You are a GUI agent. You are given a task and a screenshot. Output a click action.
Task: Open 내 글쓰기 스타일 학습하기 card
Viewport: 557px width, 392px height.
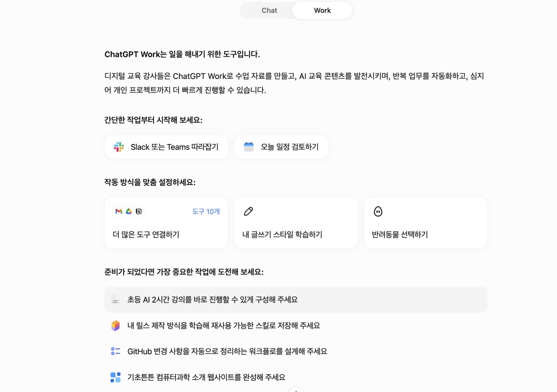point(296,223)
